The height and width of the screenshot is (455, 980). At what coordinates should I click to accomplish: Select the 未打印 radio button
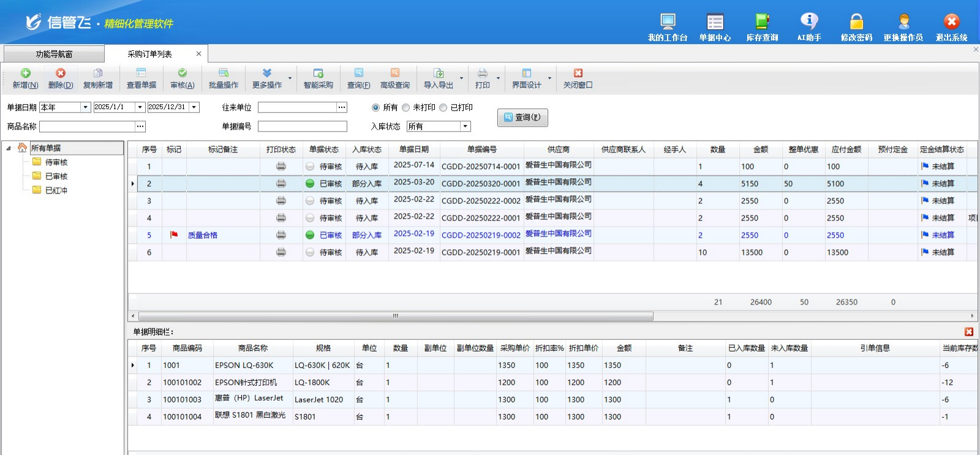[x=406, y=108]
